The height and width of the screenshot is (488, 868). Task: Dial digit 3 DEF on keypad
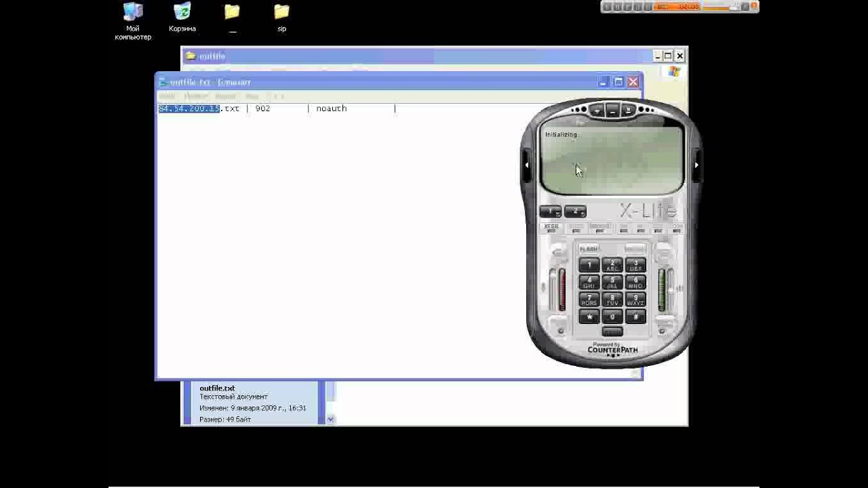pos(636,264)
